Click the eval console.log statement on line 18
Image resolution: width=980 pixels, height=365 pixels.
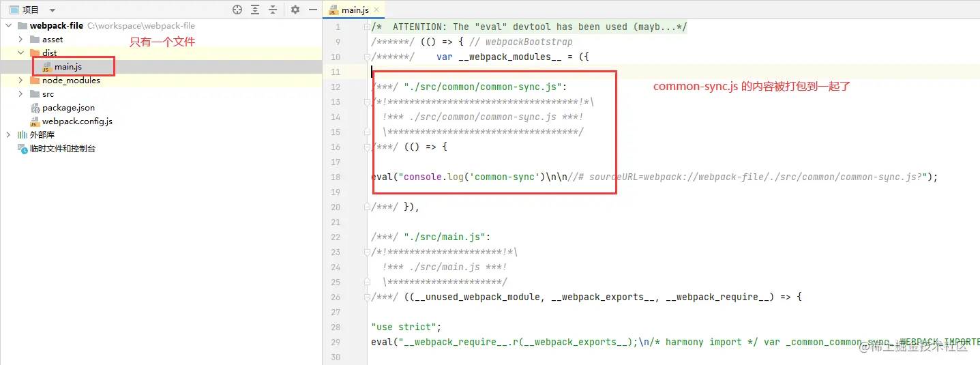coord(655,177)
